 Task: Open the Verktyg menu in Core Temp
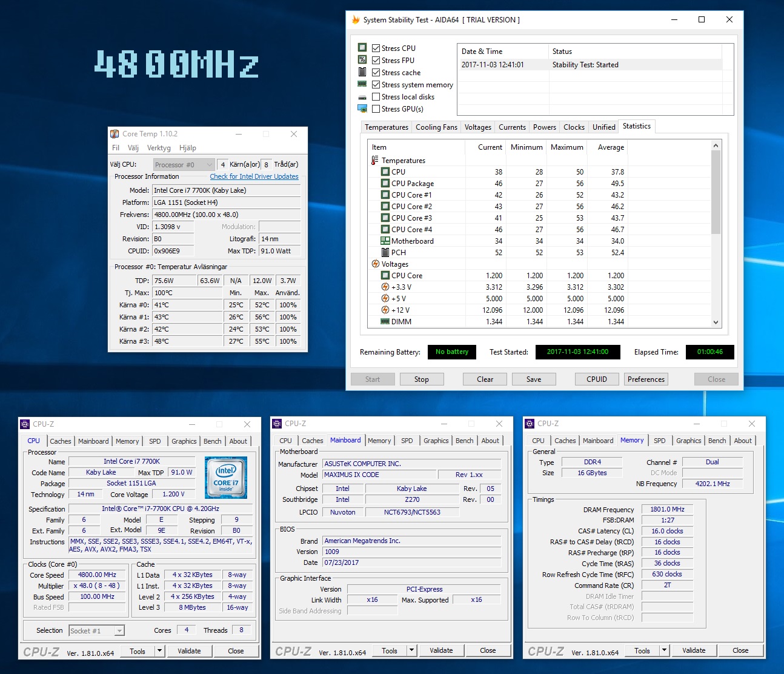(159, 148)
